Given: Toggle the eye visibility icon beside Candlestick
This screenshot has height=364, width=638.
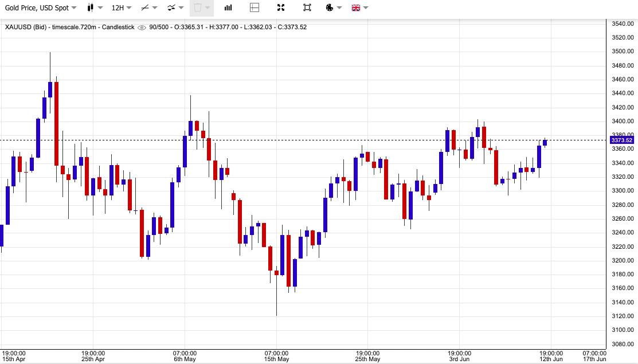Looking at the screenshot, I should (142, 27).
